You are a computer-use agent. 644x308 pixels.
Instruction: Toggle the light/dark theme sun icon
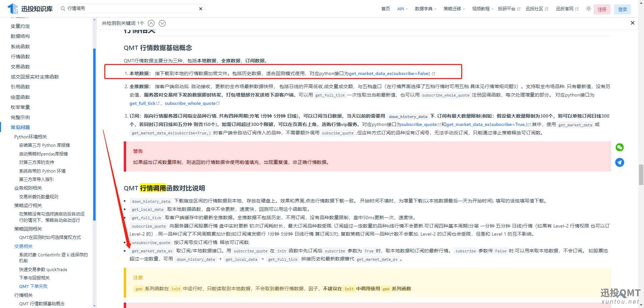tap(589, 9)
